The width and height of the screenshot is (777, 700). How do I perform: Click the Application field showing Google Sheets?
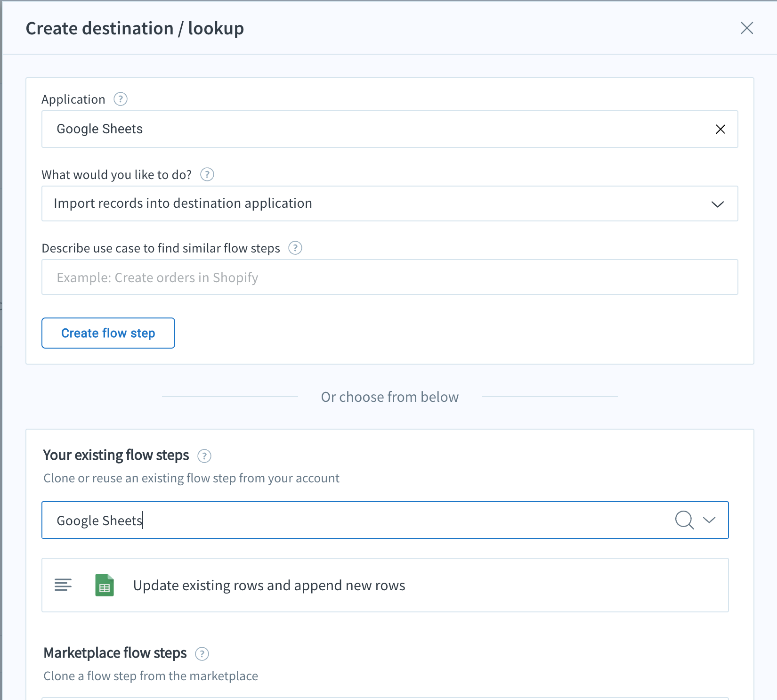coord(390,129)
